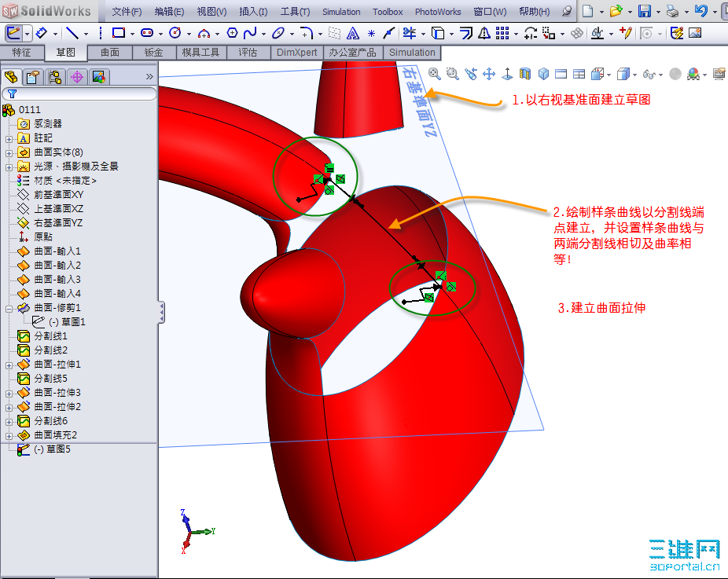Screen dimensions: 728x579
Task: Switch to the 特征 tab
Action: click(22, 53)
